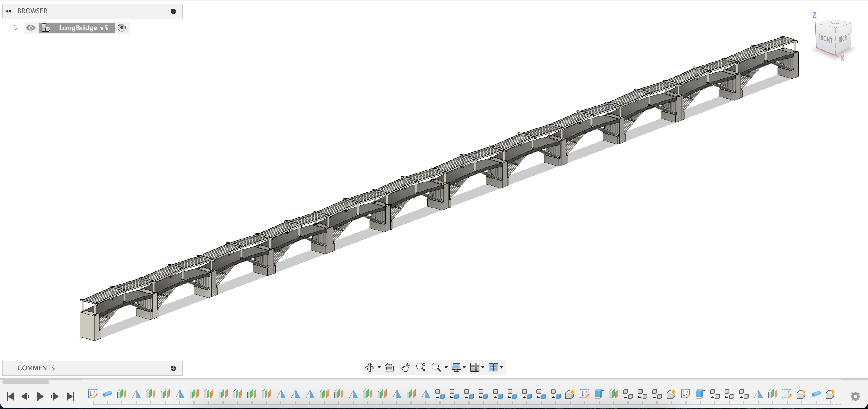Open preferences with the gear icon

[855, 396]
